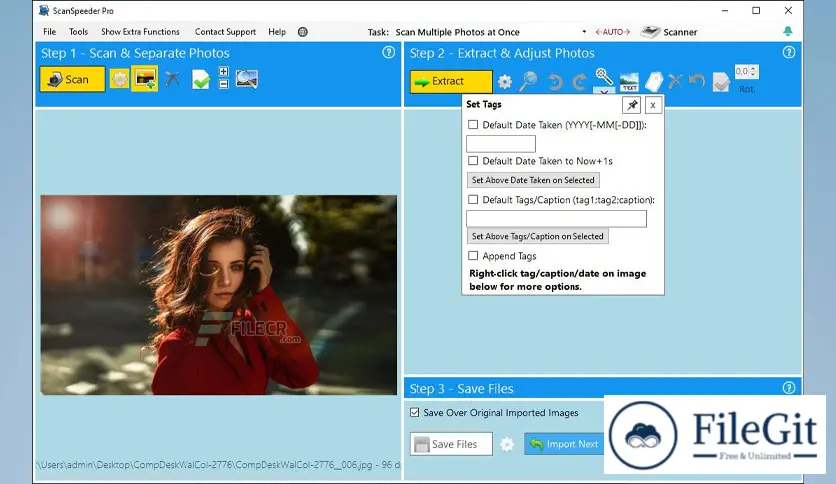Click the rotation value spinner arrows
The image size is (836, 484).
click(753, 71)
